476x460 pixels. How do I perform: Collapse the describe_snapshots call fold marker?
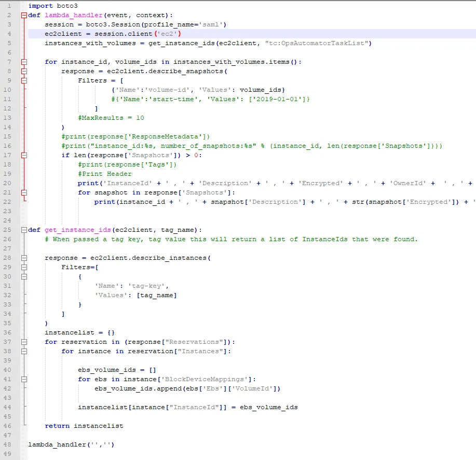[x=24, y=71]
